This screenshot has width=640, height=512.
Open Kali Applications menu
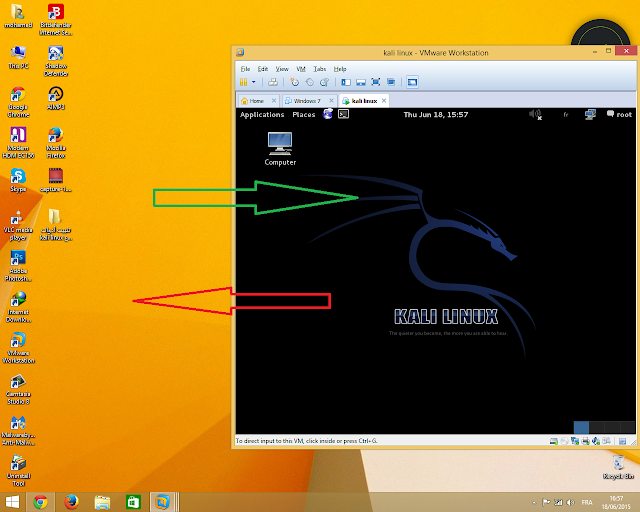[262, 115]
